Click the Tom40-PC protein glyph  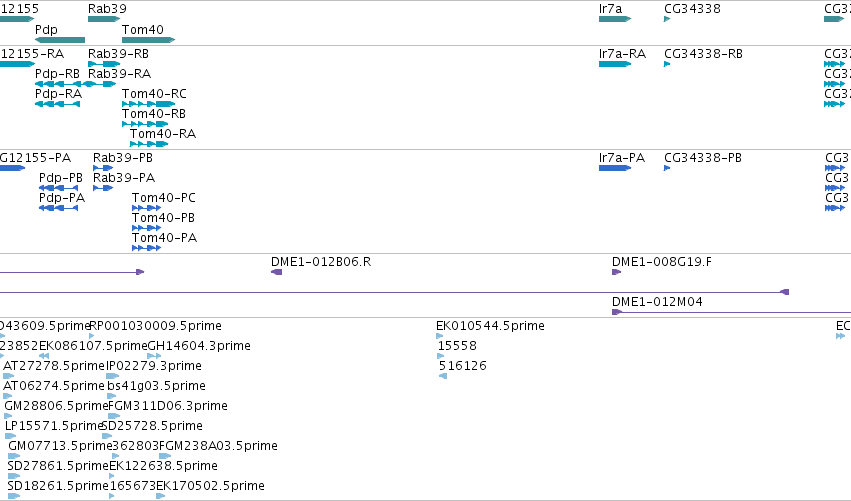pyautogui.click(x=147, y=208)
